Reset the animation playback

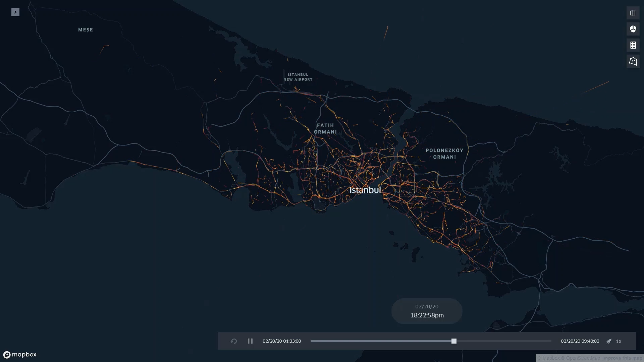[234, 341]
